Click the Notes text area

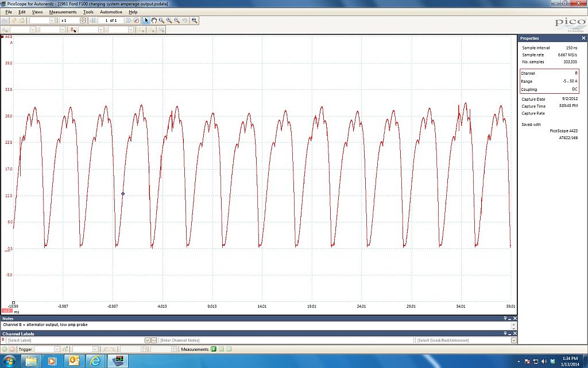(255, 325)
